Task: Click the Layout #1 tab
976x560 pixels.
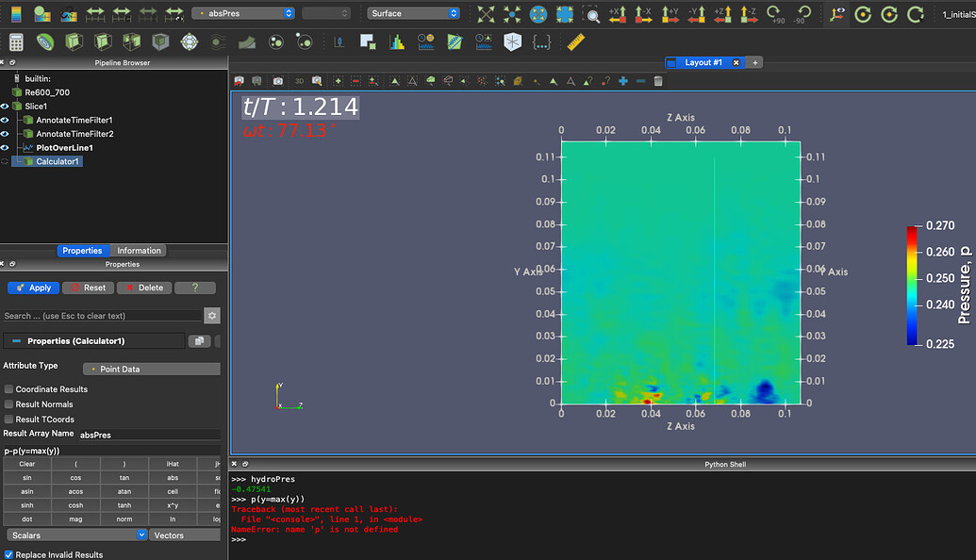Action: click(703, 62)
